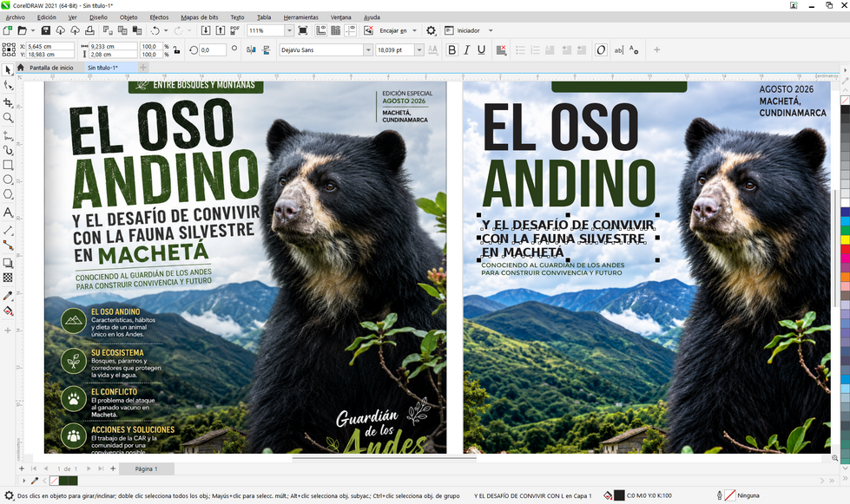850x504 pixels.
Task: Save the document with the disk icon
Action: tap(45, 31)
